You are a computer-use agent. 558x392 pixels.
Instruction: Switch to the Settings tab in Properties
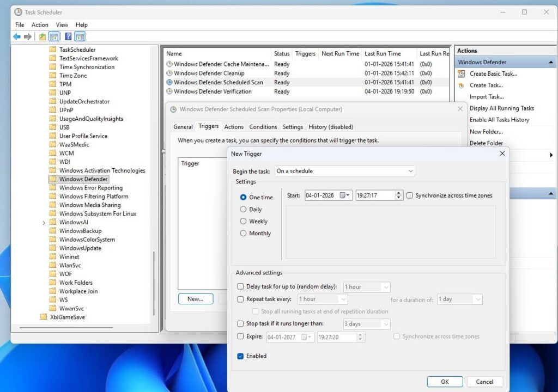(293, 127)
